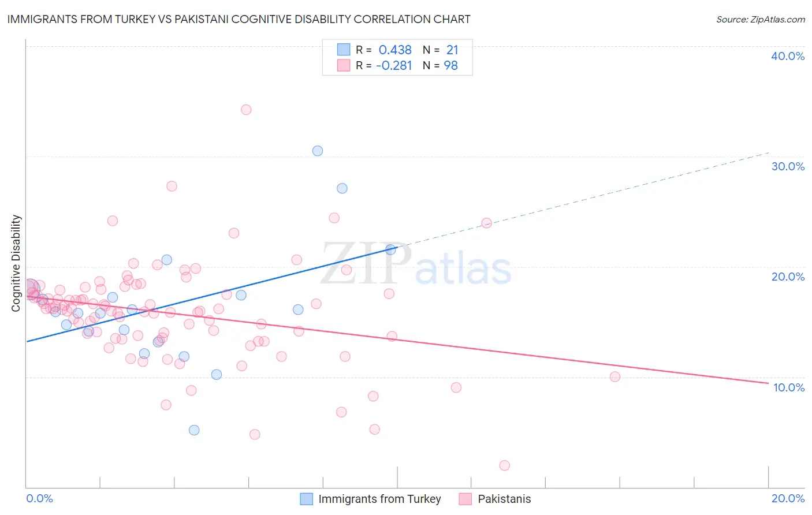Click the lowest pink point near 2%
The width and height of the screenshot is (812, 515).
[504, 465]
